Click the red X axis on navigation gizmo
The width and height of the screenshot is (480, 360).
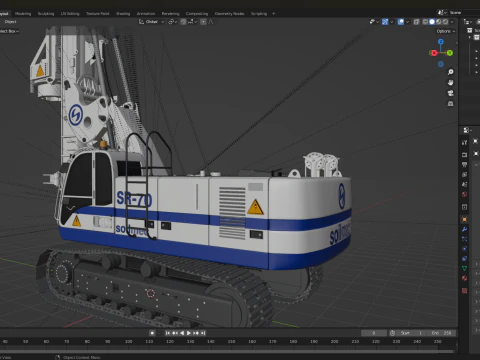coord(434,53)
